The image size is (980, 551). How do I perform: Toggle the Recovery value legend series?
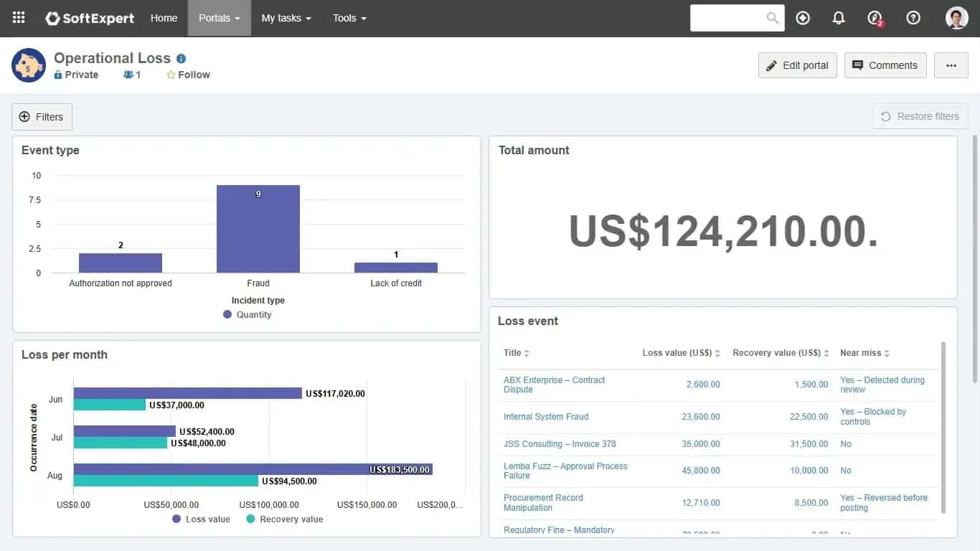(285, 519)
